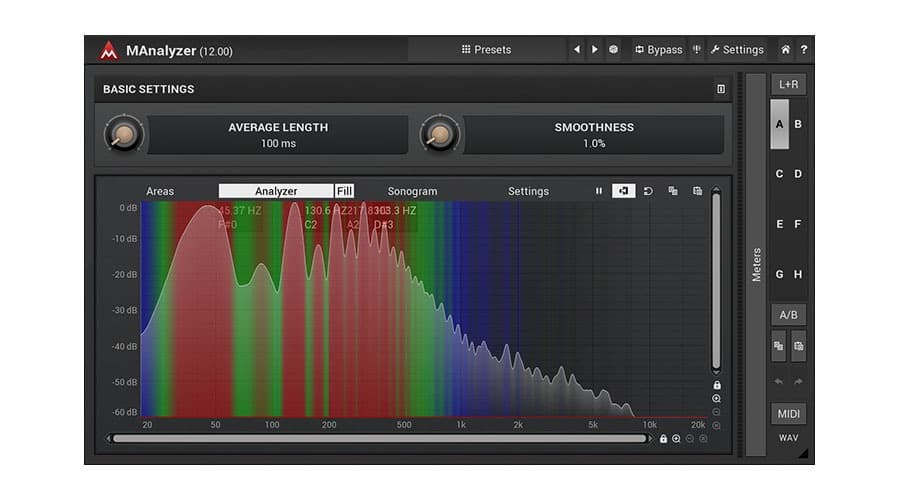Click horizontal scrollbar right arrow
The image size is (900, 500).
[x=650, y=439]
